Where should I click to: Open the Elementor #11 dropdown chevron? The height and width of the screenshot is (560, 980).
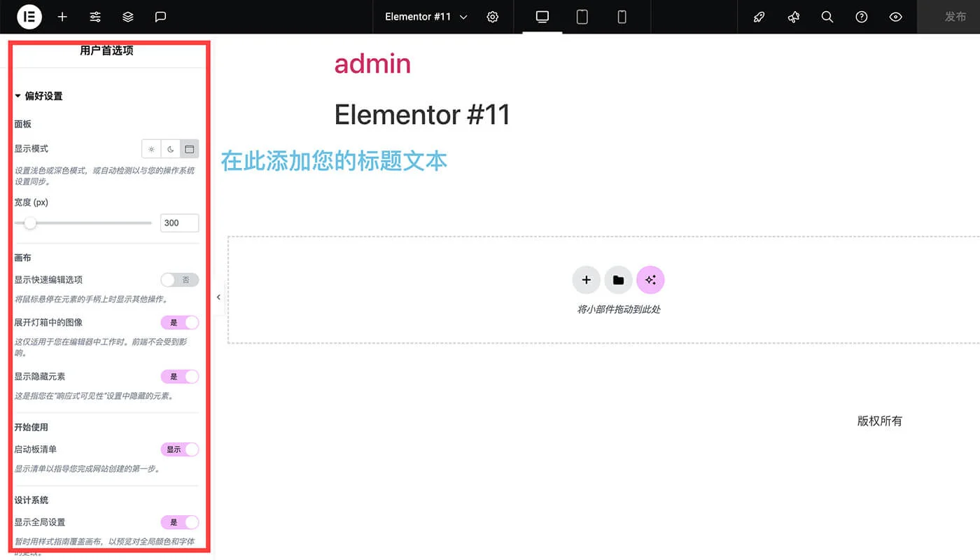pyautogui.click(x=463, y=17)
